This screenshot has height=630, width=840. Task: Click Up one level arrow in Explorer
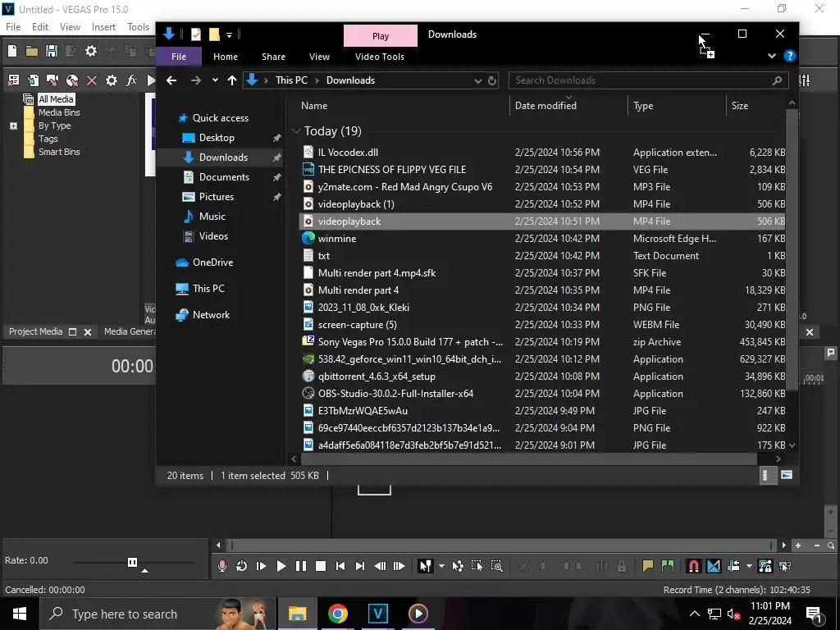[x=232, y=80]
